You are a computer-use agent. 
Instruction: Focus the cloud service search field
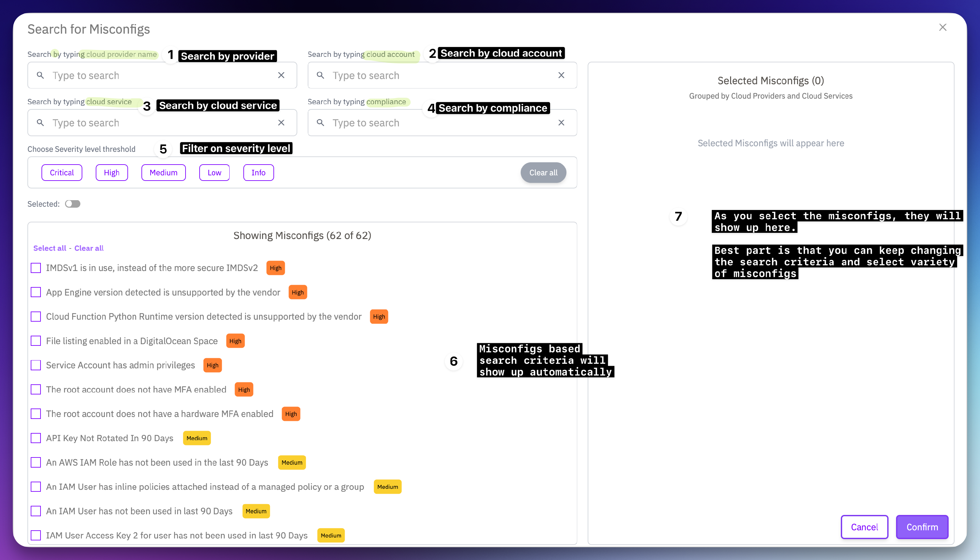click(x=162, y=123)
